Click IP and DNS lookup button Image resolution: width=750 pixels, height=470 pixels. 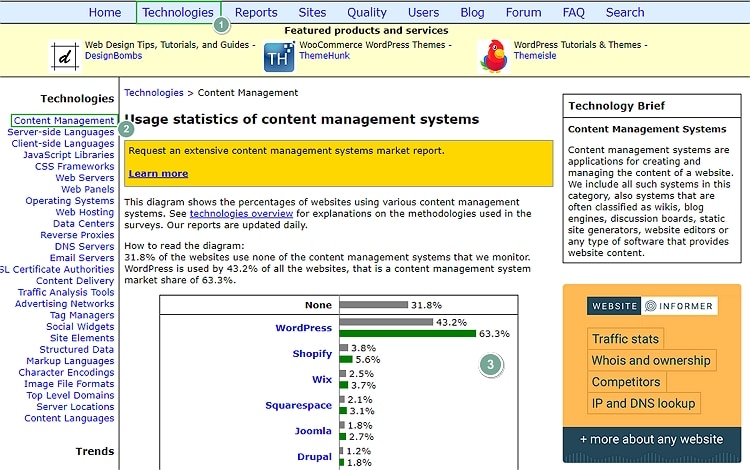click(643, 403)
